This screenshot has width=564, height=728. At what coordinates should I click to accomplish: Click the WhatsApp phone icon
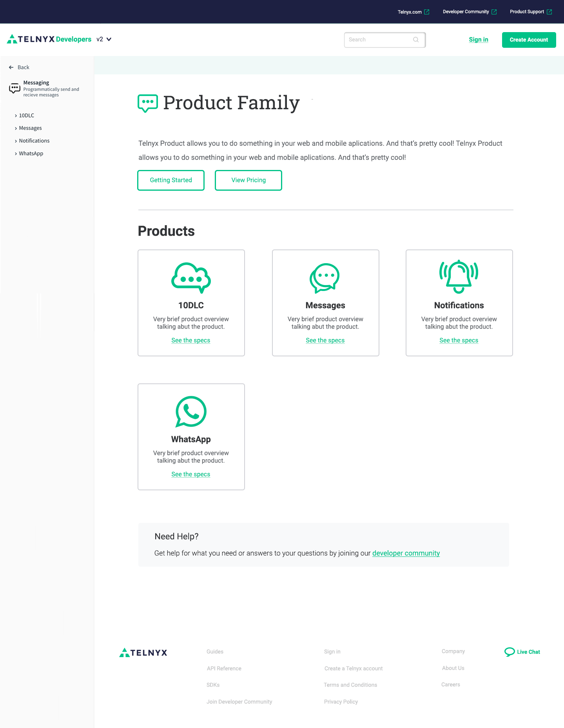pos(191,412)
